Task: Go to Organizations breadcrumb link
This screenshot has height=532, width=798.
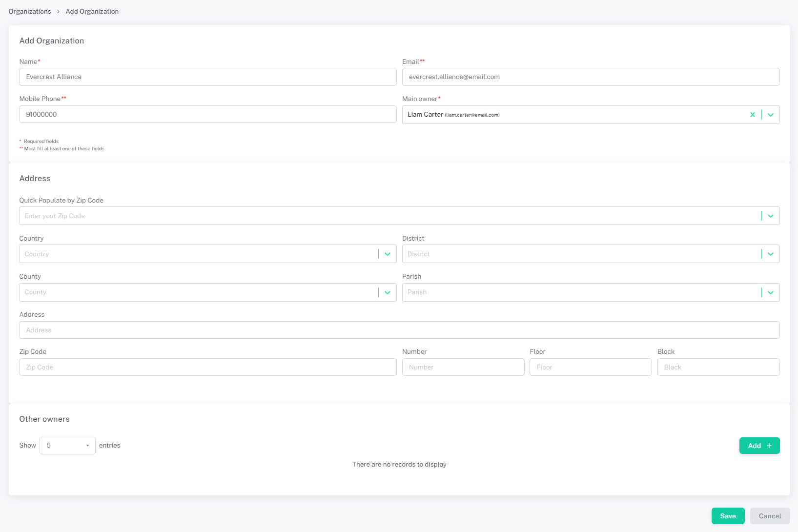Action: click(30, 11)
